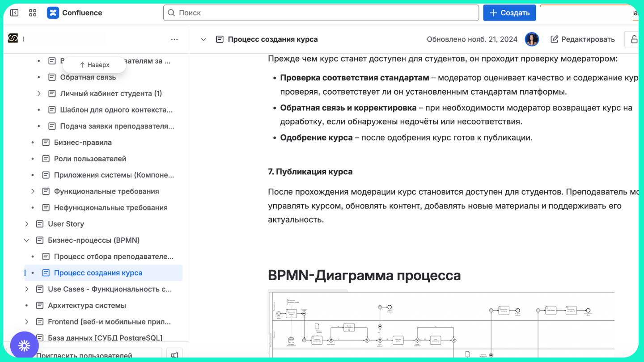Expand Frontend [веб-и мобильные прил... node

[26, 322]
